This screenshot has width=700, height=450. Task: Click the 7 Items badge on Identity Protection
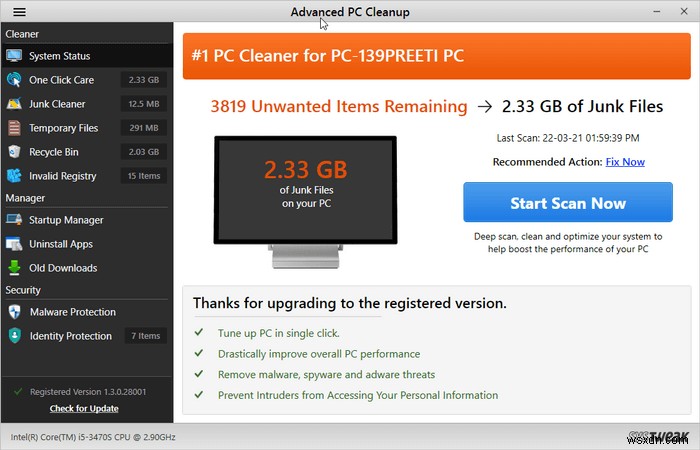click(144, 336)
